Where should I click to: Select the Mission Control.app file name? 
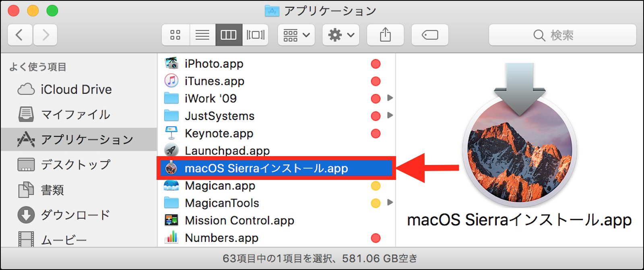coord(239,220)
